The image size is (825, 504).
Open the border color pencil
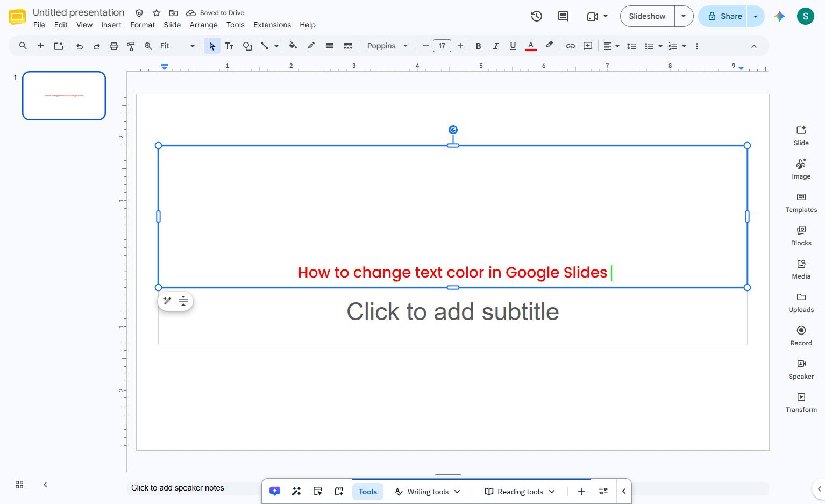(x=311, y=46)
